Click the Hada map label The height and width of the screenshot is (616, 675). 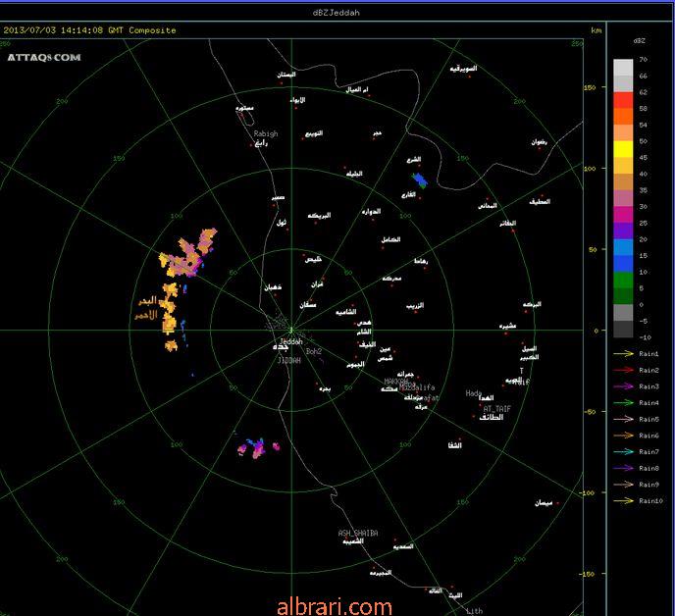coord(474,393)
